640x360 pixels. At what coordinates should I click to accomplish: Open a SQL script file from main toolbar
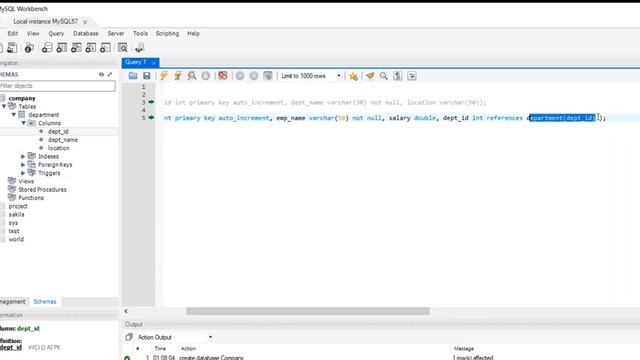click(x=12, y=48)
